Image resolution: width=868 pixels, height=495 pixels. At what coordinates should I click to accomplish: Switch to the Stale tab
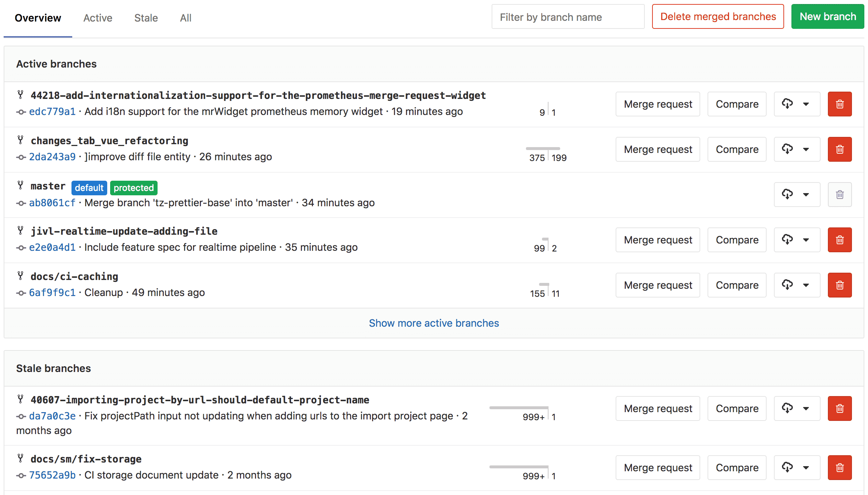pyautogui.click(x=146, y=18)
